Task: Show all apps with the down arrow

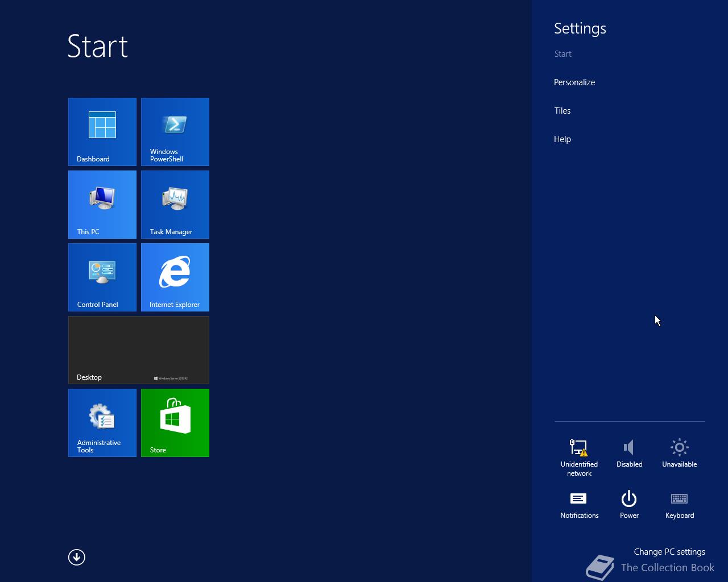Action: click(77, 557)
